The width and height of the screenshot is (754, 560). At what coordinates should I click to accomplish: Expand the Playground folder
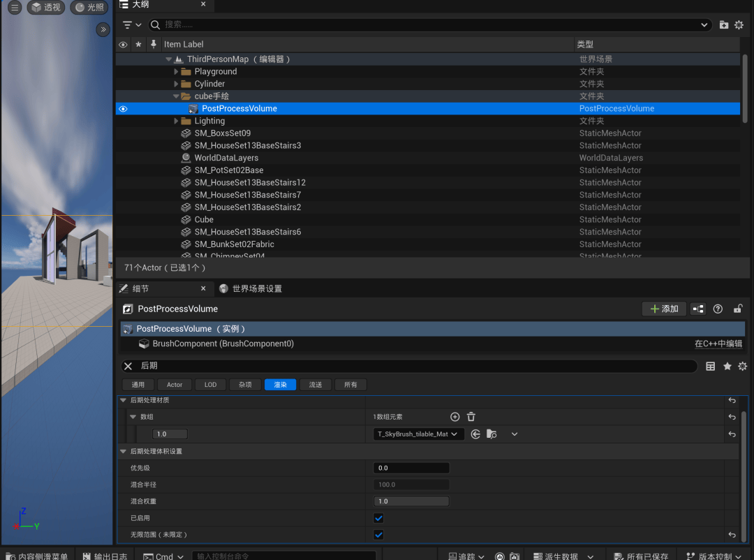pos(176,72)
